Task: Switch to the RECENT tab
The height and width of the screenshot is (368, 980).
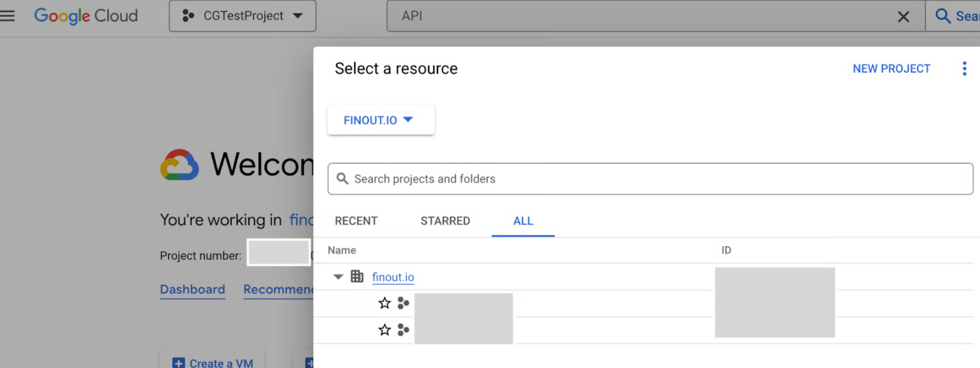Action: click(x=356, y=221)
